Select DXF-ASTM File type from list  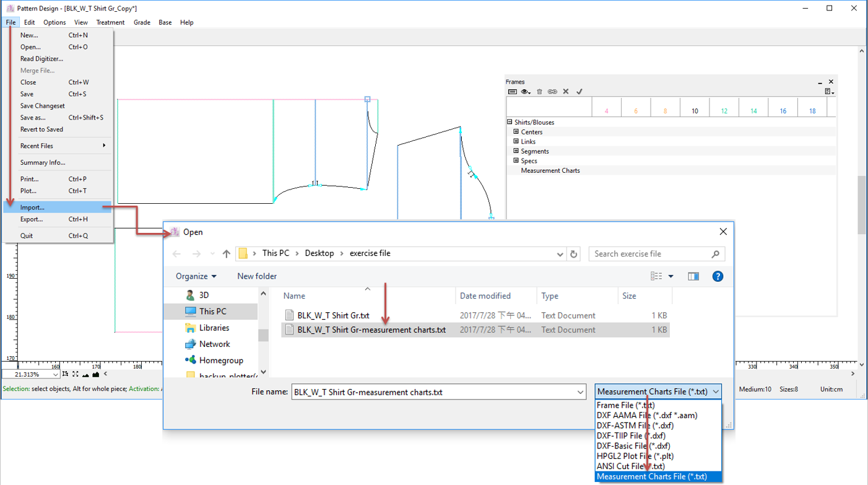[635, 426]
